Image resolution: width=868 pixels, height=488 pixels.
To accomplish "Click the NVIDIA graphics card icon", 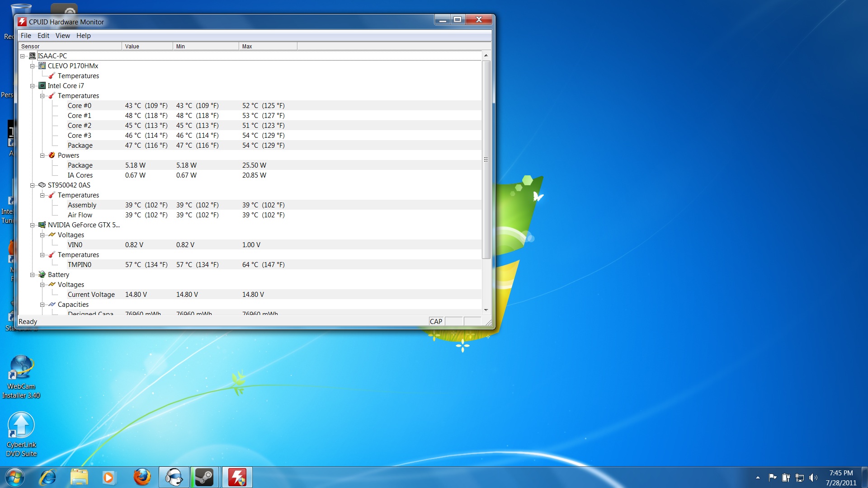I will click(x=42, y=225).
